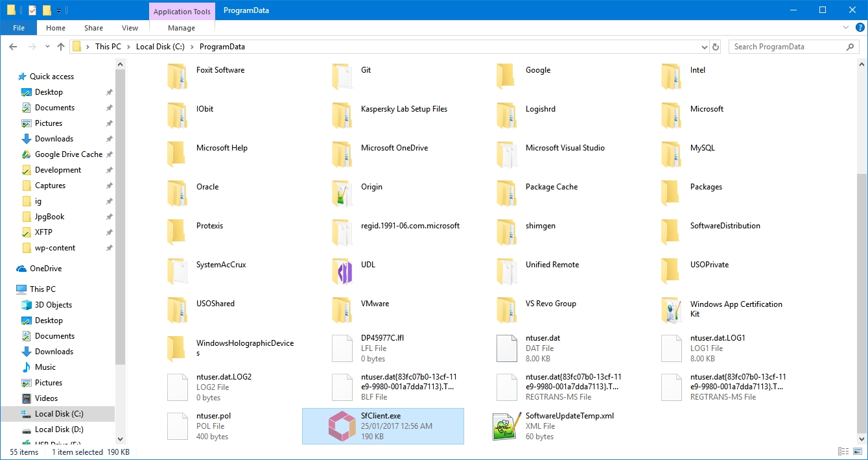The height and width of the screenshot is (460, 868).
Task: Go up one folder level
Action: tap(61, 47)
